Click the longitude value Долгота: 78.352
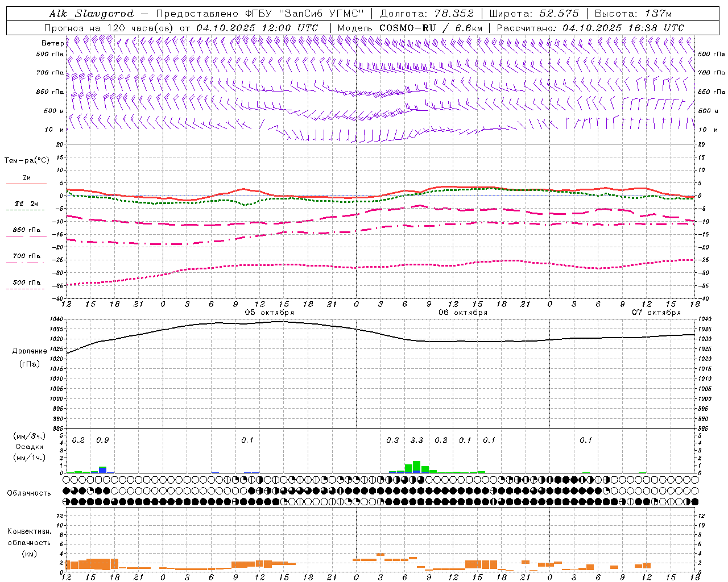This screenshot has width=728, height=582. pyautogui.click(x=427, y=14)
